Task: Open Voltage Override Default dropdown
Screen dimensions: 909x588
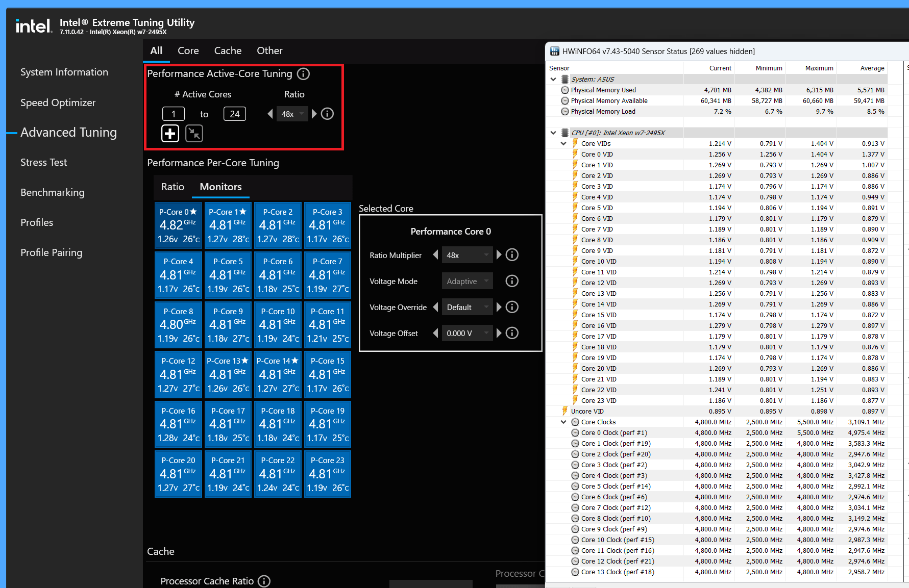Action: pos(468,307)
